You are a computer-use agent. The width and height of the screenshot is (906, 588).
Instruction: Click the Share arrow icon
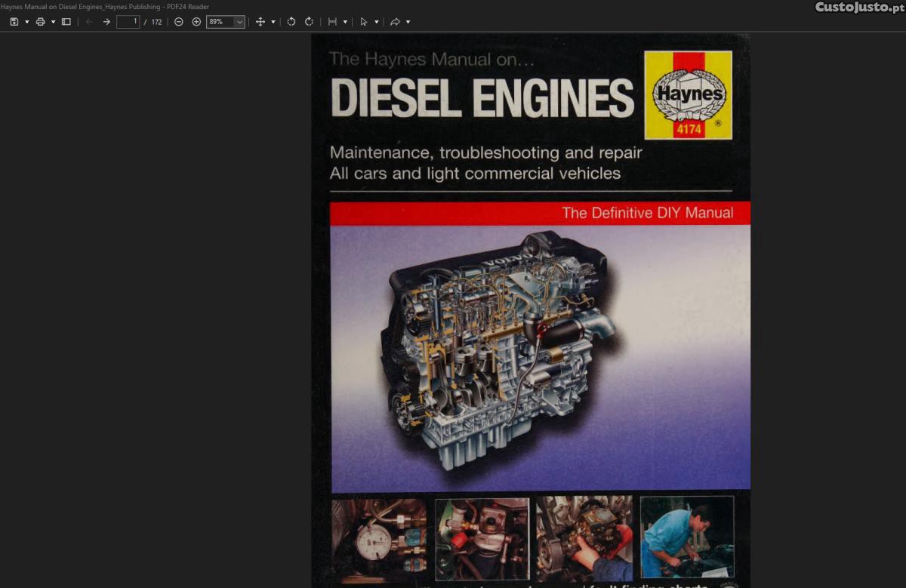click(x=395, y=22)
